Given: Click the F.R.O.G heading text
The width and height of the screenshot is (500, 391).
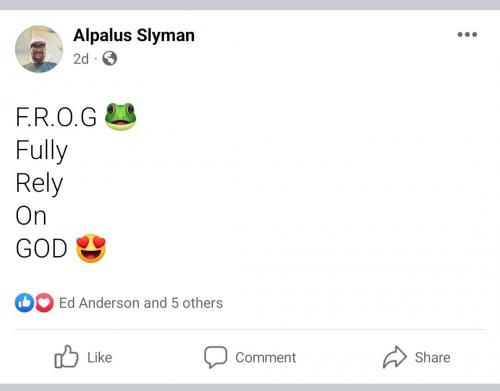Looking at the screenshot, I should point(56,117).
